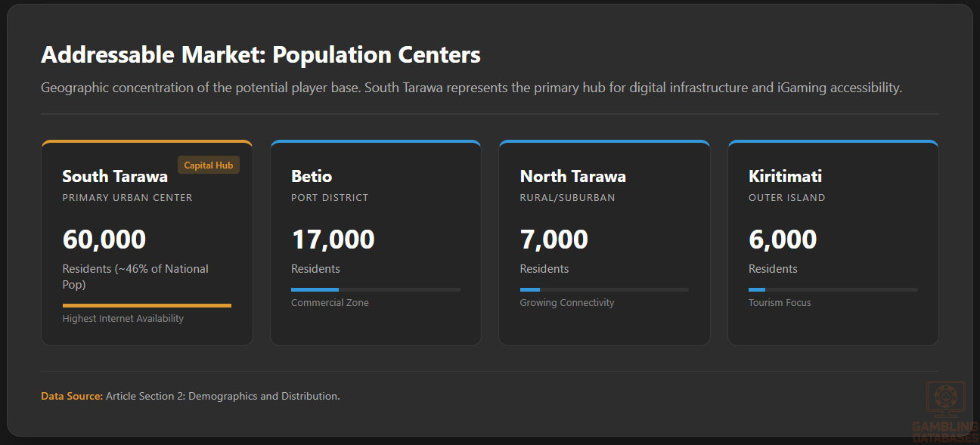Click the Tourism Focus caption
The height and width of the screenshot is (445, 980).
click(x=780, y=303)
